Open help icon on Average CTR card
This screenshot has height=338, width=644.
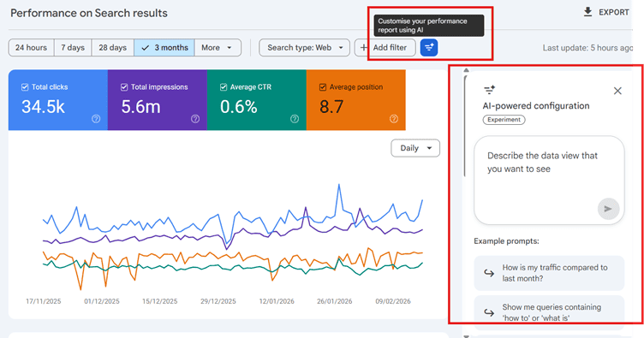295,119
